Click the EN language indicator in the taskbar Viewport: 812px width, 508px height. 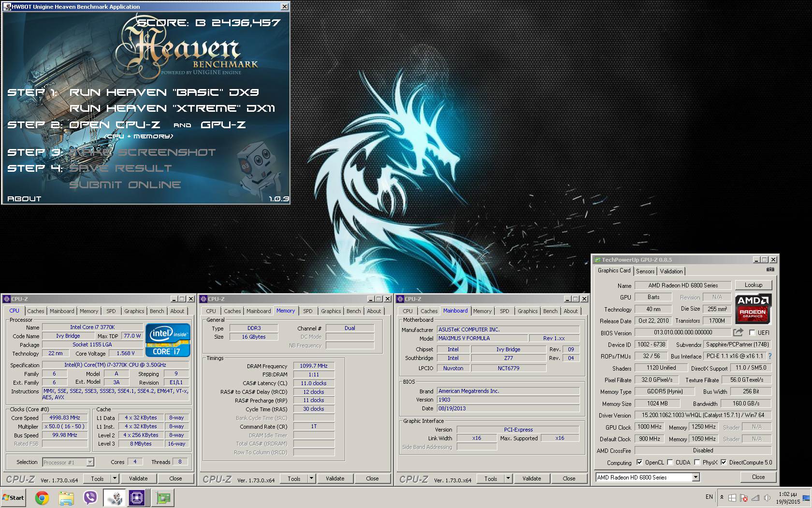[x=709, y=497]
